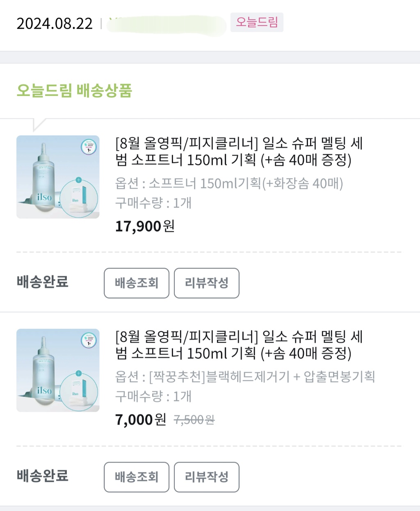Click the green 오늘드림 배송상품 heading
Viewport: 420px width, 511px height.
[x=74, y=91]
